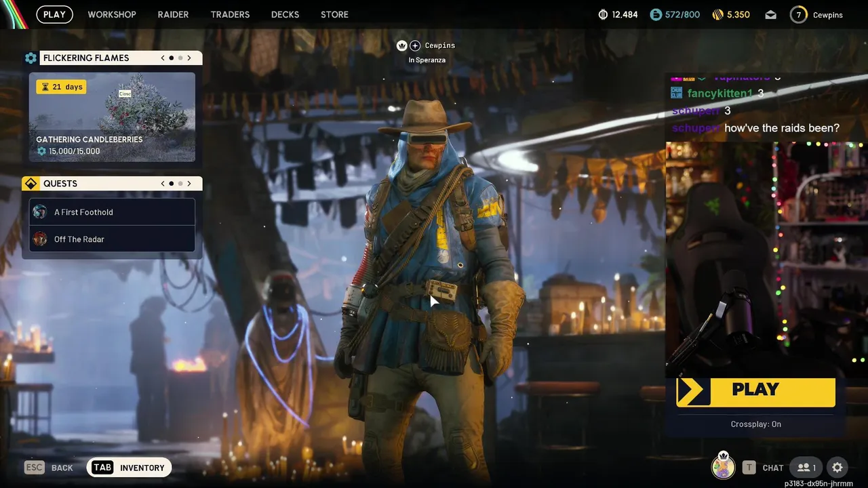Switch to the WORKSHOP tab

[112, 14]
